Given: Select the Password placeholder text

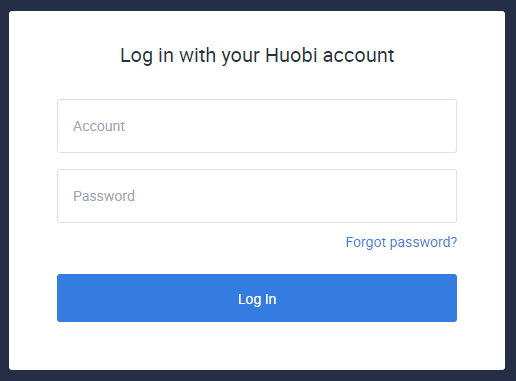Looking at the screenshot, I should (x=104, y=196).
